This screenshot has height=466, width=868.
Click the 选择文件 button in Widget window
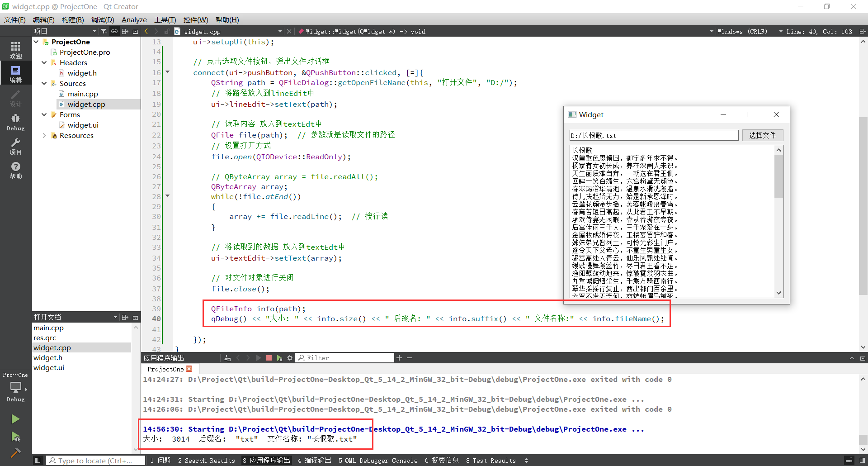tap(762, 135)
